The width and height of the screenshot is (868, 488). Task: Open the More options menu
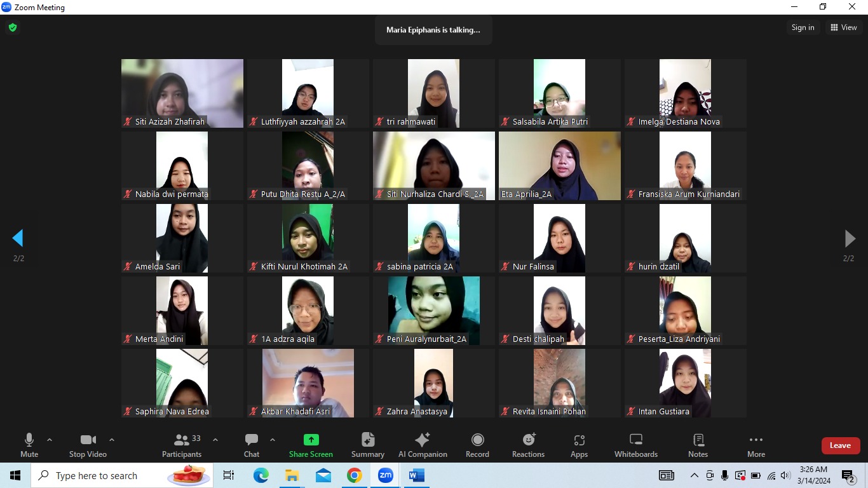tap(756, 445)
